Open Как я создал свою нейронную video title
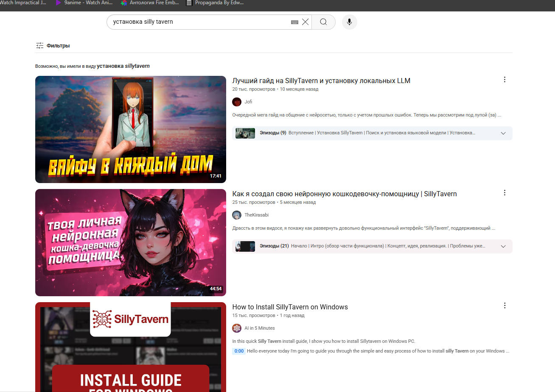 (345, 194)
